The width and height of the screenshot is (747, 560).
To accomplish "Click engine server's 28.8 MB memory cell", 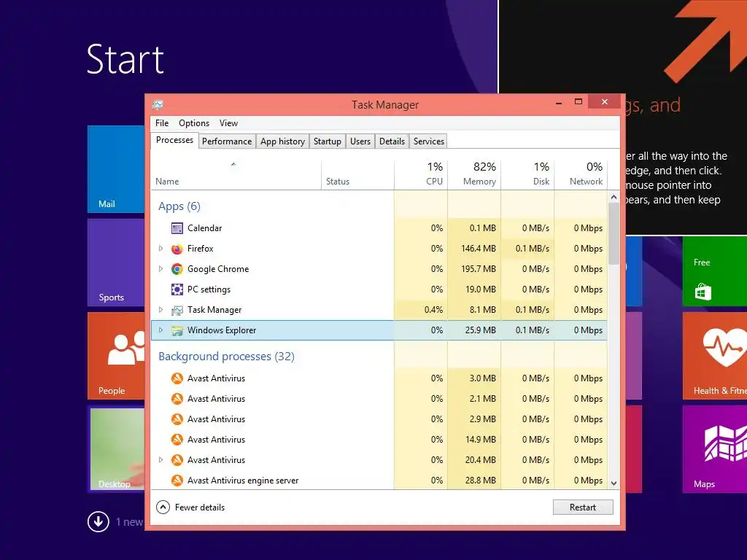I will coord(474,481).
